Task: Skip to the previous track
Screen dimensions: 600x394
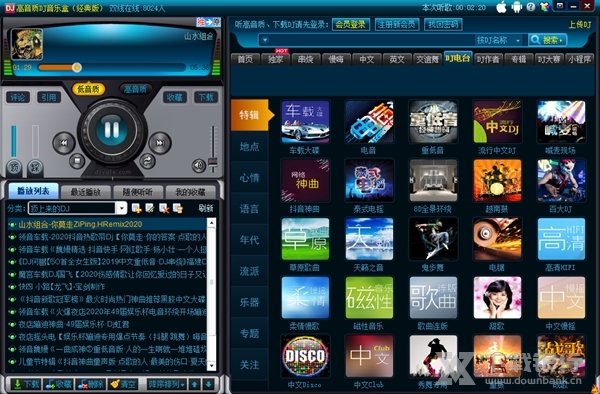Action: tap(64, 143)
